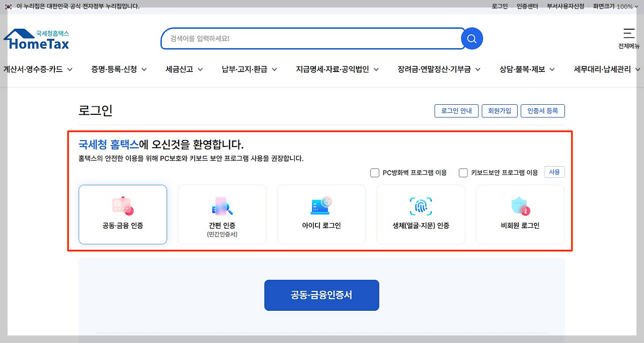The image size is (644, 343).
Task: Select the 간편 인증 label
Action: (x=222, y=226)
